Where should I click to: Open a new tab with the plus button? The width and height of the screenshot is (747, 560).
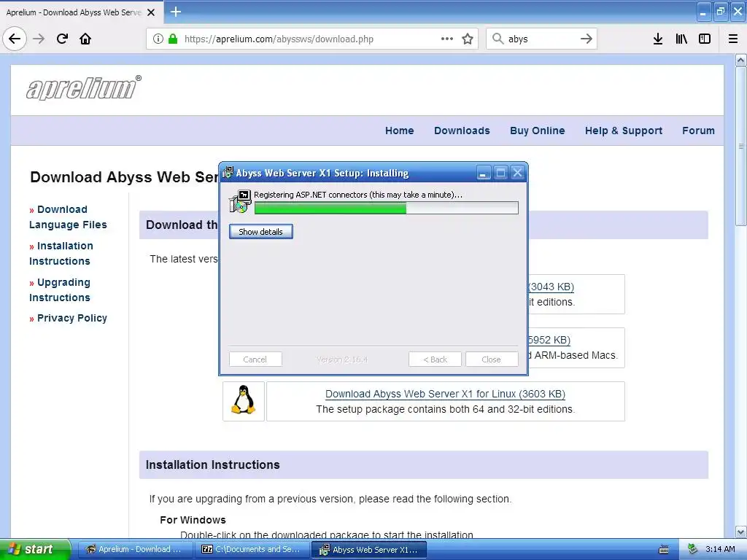[176, 12]
